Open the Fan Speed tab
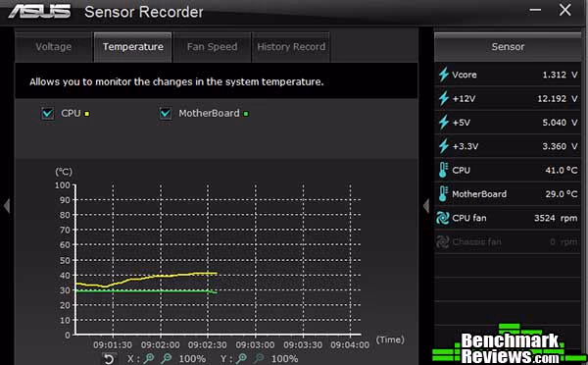 (212, 47)
